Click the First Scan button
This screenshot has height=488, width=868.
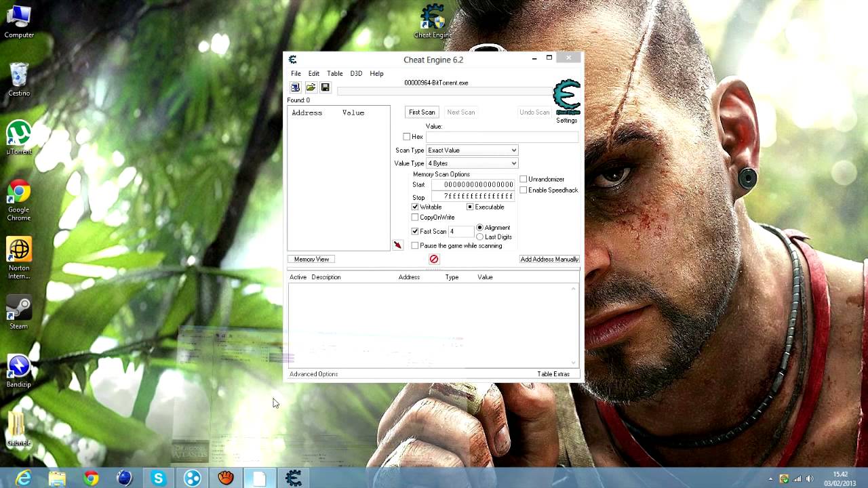pyautogui.click(x=422, y=112)
